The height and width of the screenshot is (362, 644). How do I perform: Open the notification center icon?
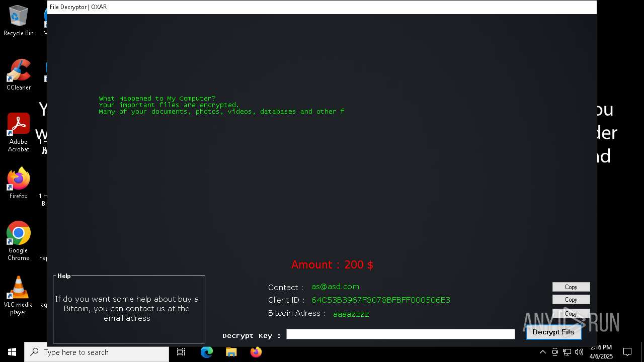tap(627, 352)
